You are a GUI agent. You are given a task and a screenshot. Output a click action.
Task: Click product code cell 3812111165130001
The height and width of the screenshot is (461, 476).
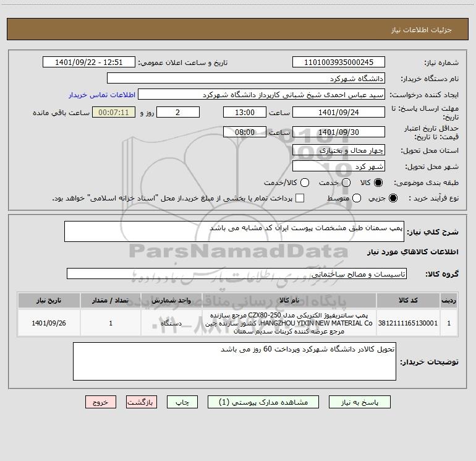click(x=408, y=323)
